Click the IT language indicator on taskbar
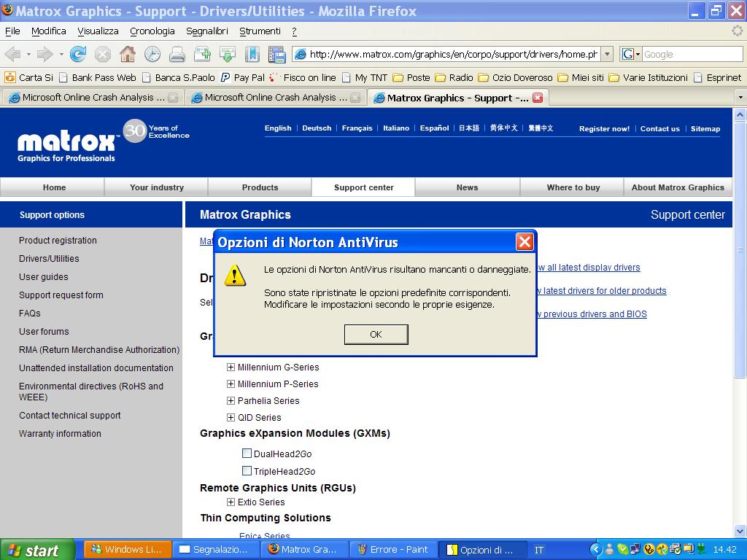 tap(539, 550)
